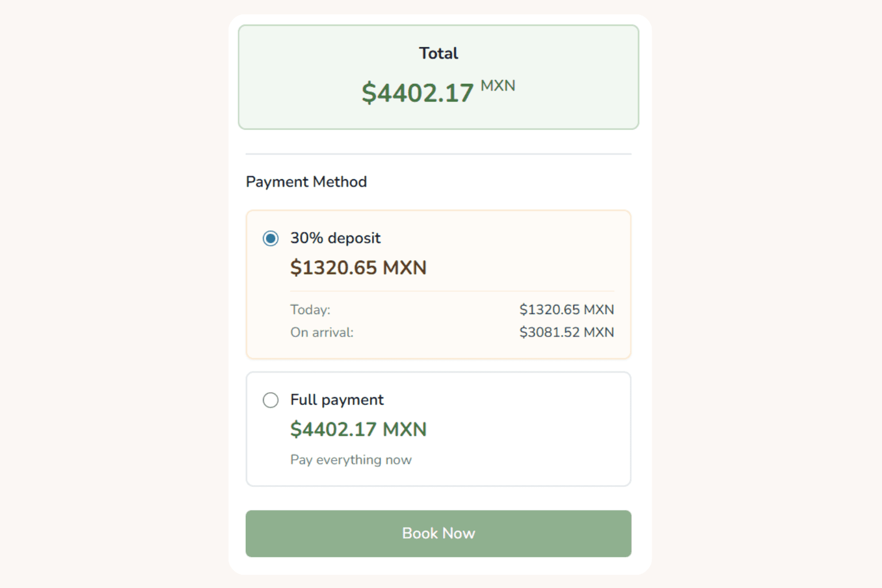This screenshot has height=588, width=882.
Task: Click the superscript MXN currency label beside total
Action: pyautogui.click(x=498, y=86)
